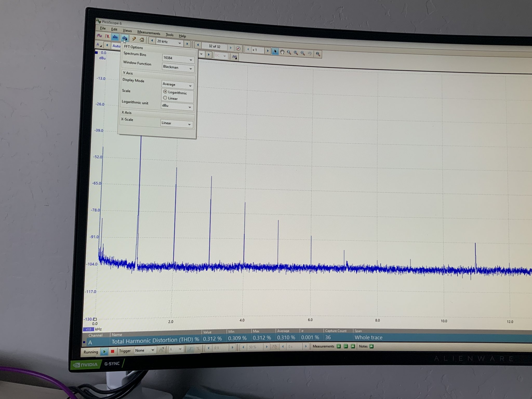The image size is (532, 399).
Task: Go to next buffer waveform arrow
Action: [x=231, y=48]
